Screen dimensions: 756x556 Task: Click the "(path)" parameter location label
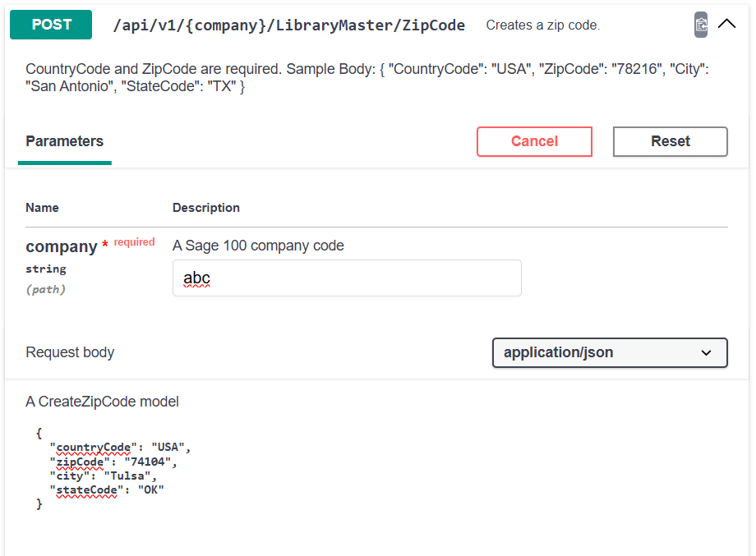(x=45, y=289)
